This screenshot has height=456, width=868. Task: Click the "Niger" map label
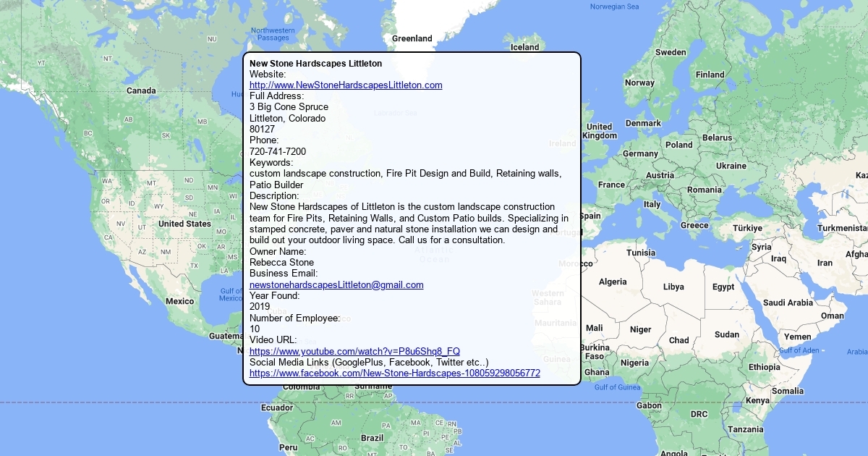640,329
